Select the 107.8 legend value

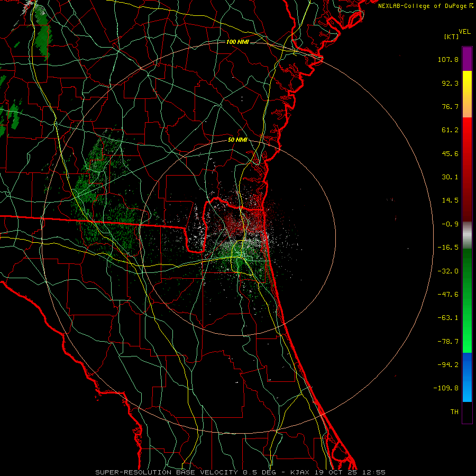(x=448, y=59)
